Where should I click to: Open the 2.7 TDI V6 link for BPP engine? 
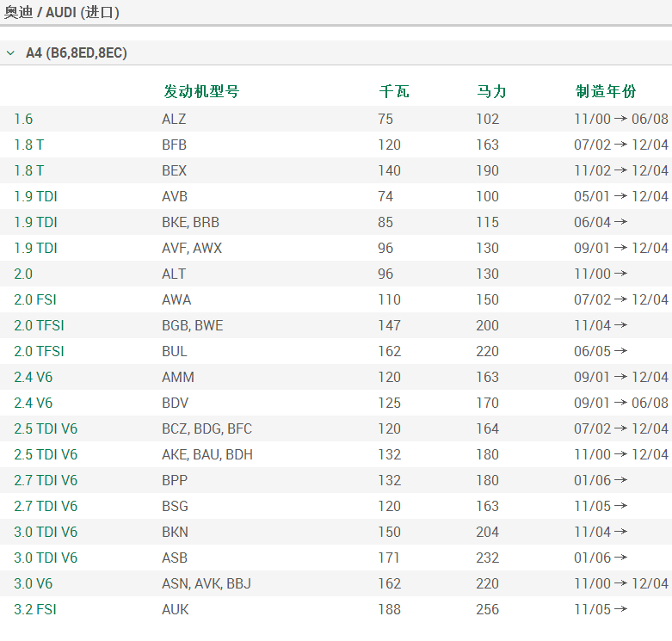pos(46,480)
